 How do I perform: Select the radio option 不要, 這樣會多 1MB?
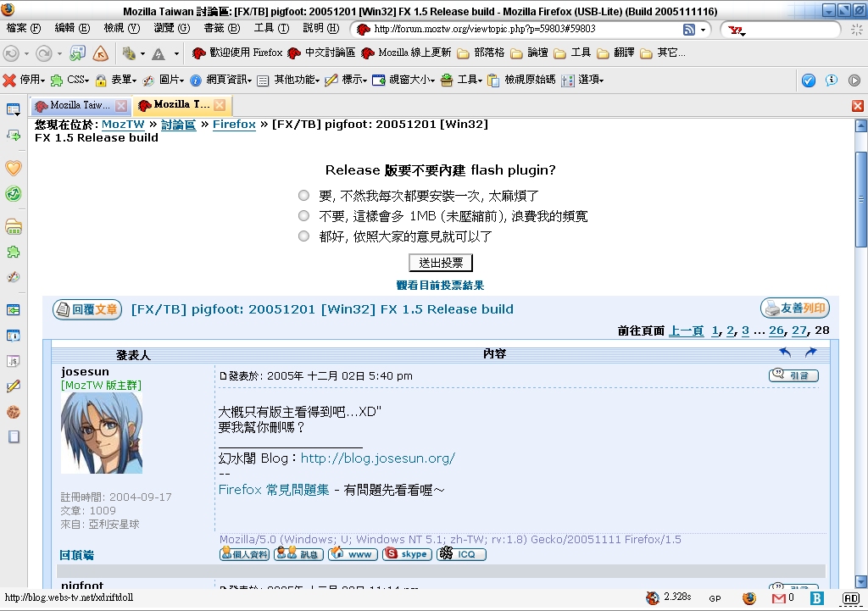click(x=303, y=215)
